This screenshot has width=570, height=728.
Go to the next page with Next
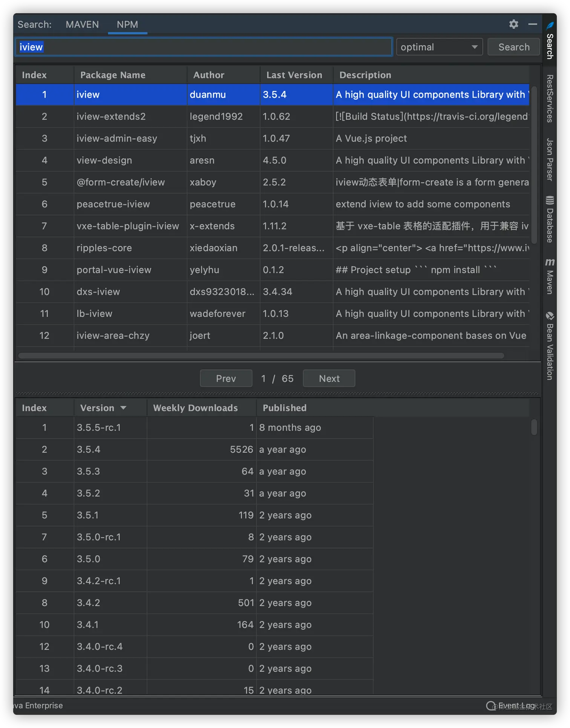click(x=329, y=378)
